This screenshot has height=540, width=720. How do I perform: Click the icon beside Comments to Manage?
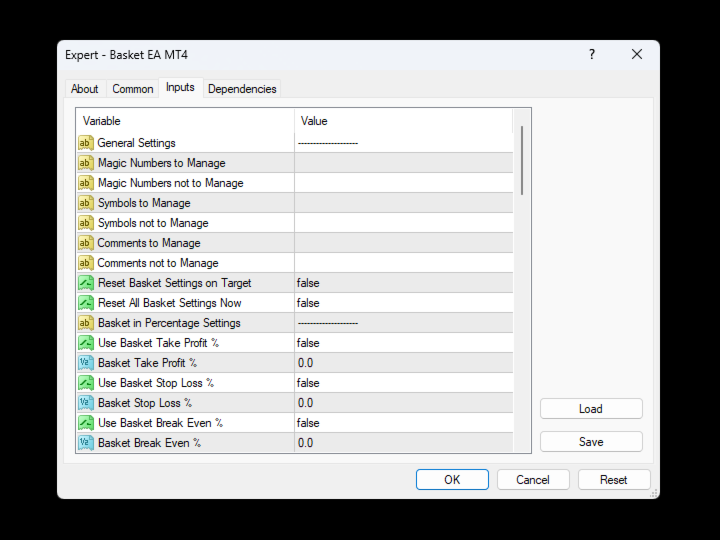click(86, 243)
